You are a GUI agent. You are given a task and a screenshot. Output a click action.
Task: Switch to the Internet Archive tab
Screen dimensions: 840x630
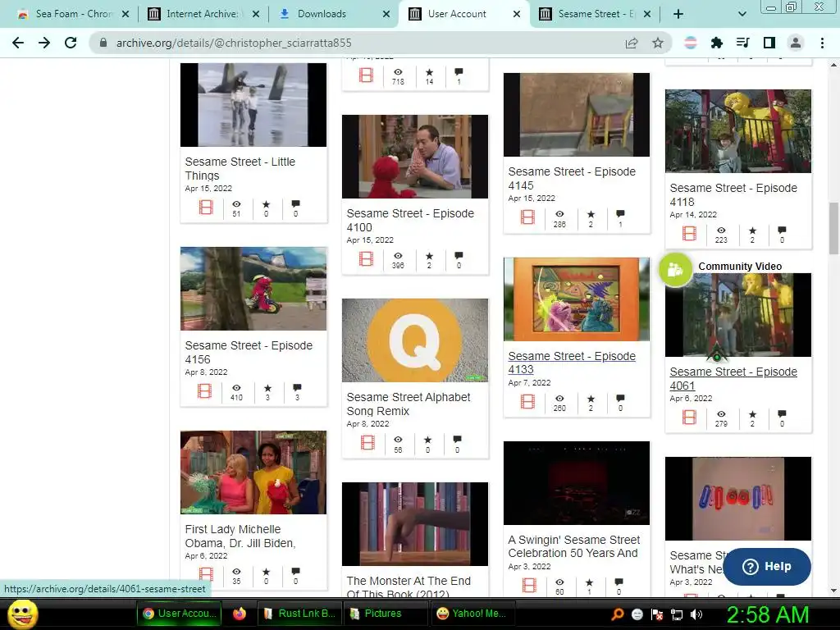(x=202, y=14)
